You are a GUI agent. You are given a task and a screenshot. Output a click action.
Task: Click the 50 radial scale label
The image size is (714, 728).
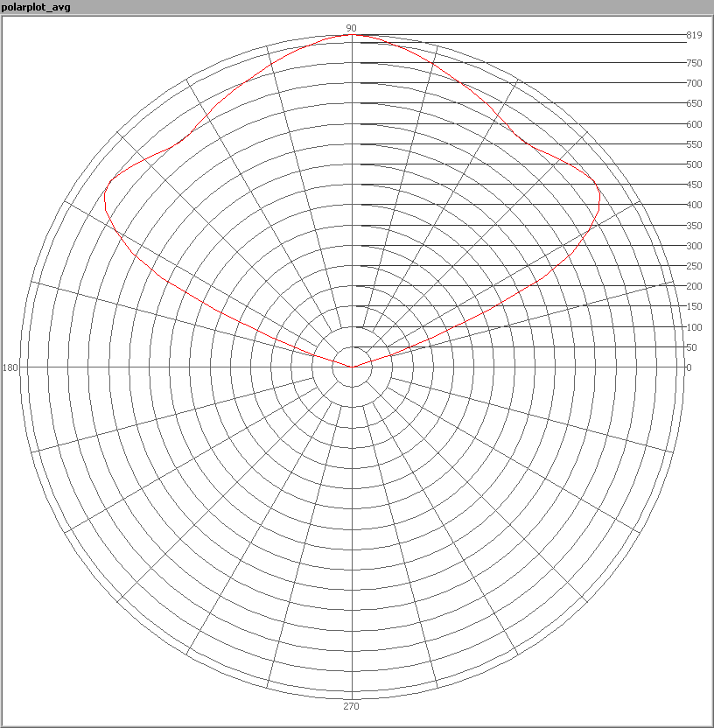click(x=692, y=347)
